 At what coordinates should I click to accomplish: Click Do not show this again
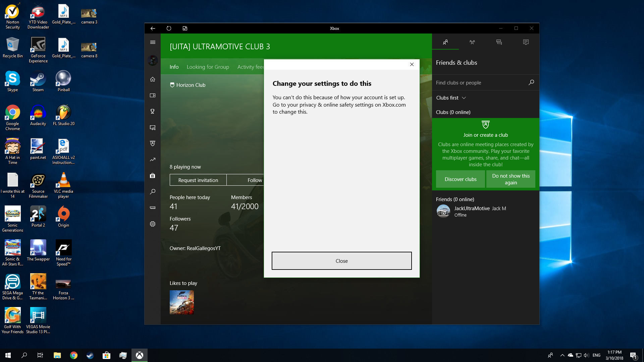click(x=511, y=179)
